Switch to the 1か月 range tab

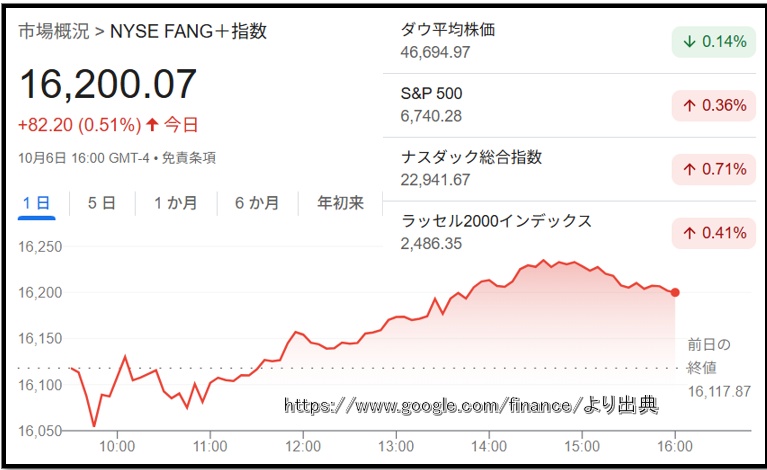click(175, 203)
